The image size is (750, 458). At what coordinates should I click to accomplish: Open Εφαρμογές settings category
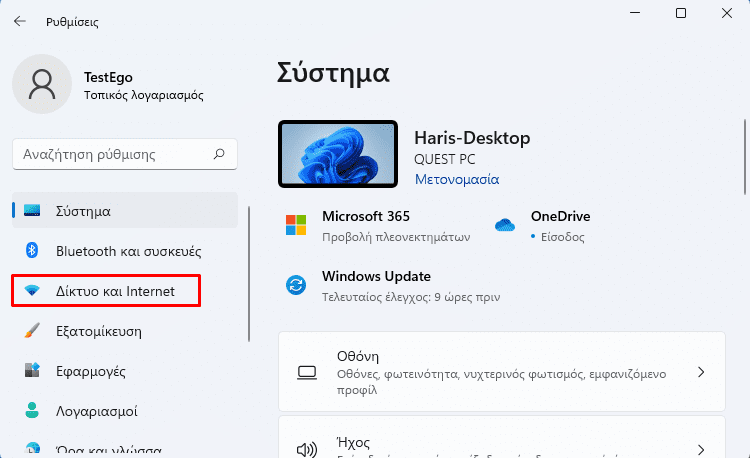[125, 371]
